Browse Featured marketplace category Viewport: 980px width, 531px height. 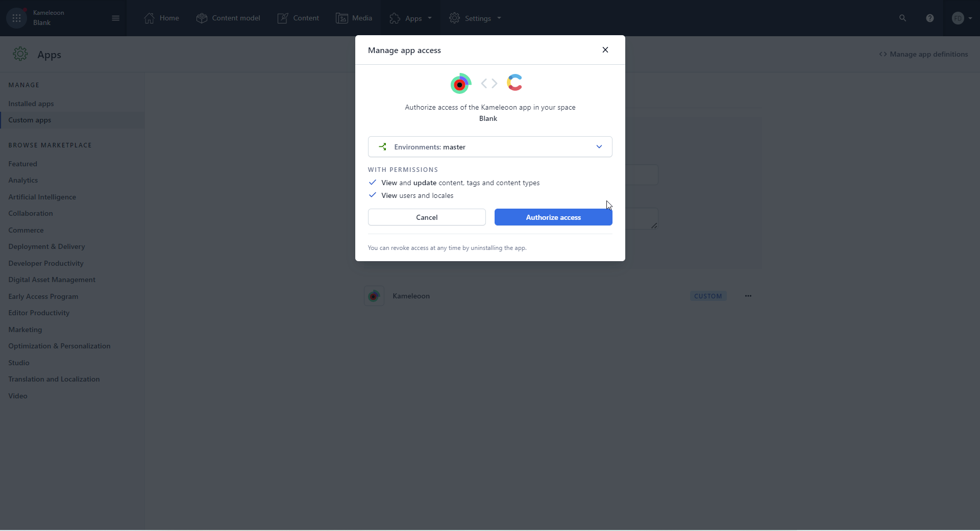tap(22, 164)
